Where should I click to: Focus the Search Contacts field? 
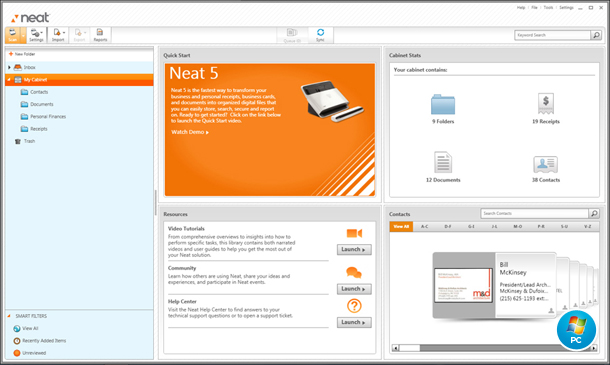coord(535,213)
